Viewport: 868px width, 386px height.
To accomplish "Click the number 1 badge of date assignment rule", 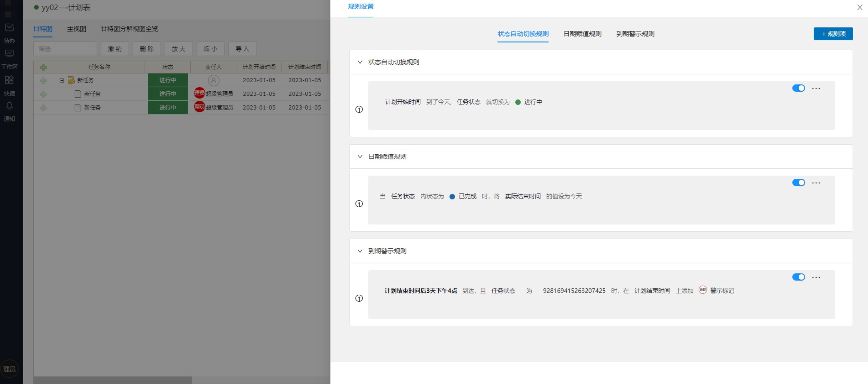I will click(359, 204).
